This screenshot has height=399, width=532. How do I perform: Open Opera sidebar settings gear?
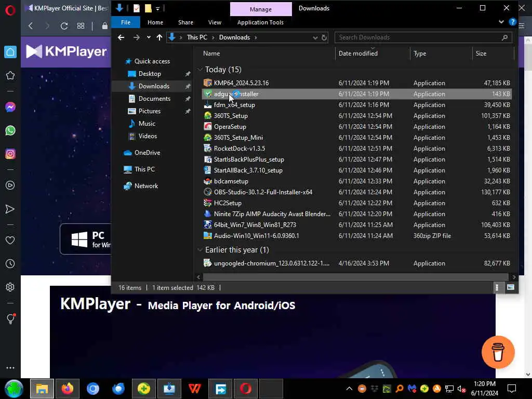(x=10, y=287)
